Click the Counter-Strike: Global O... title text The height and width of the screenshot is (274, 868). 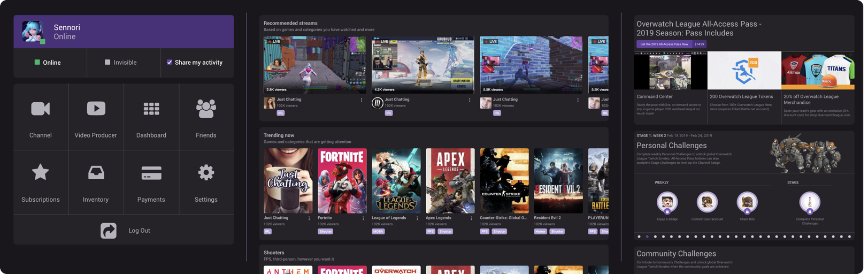tap(503, 218)
